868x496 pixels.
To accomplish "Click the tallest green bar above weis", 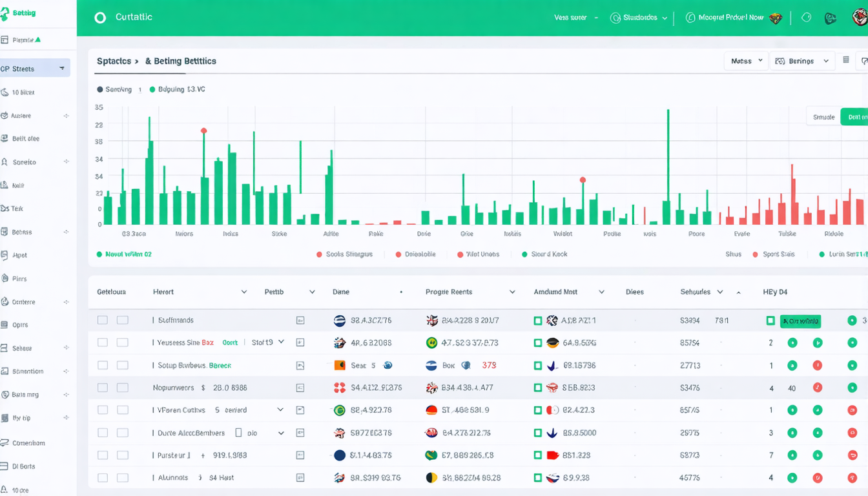I will (x=668, y=167).
